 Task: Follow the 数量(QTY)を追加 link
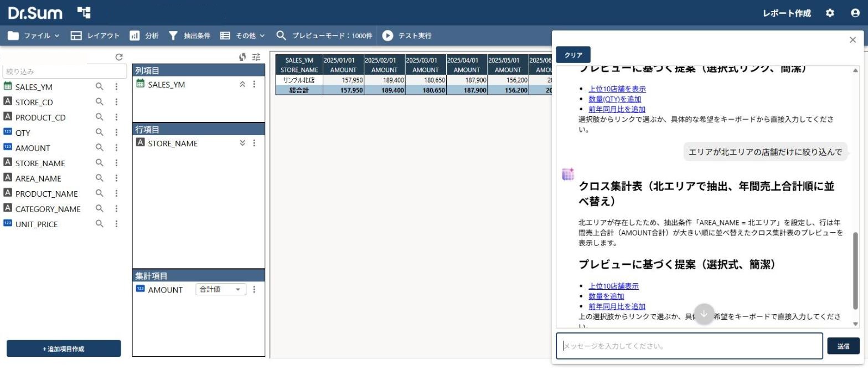614,99
